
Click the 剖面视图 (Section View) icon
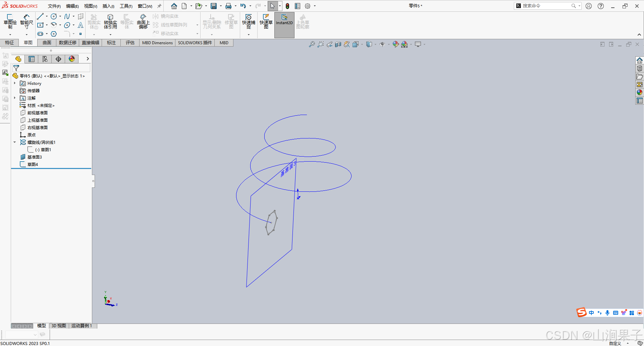338,44
